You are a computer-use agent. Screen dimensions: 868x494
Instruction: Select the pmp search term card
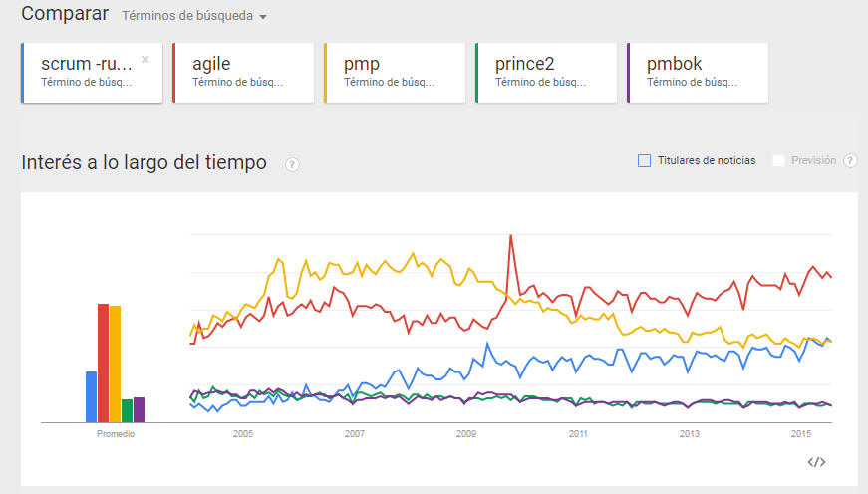pos(395,72)
